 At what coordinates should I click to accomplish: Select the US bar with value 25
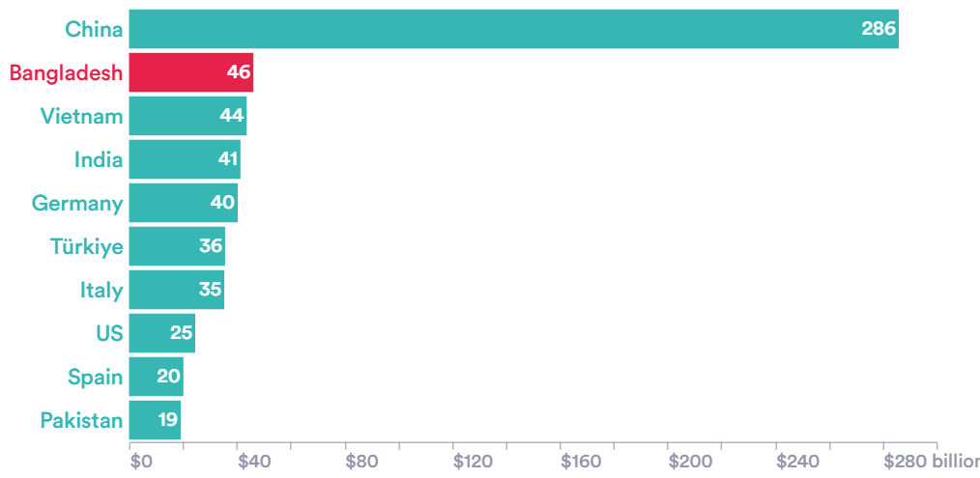coord(162,333)
